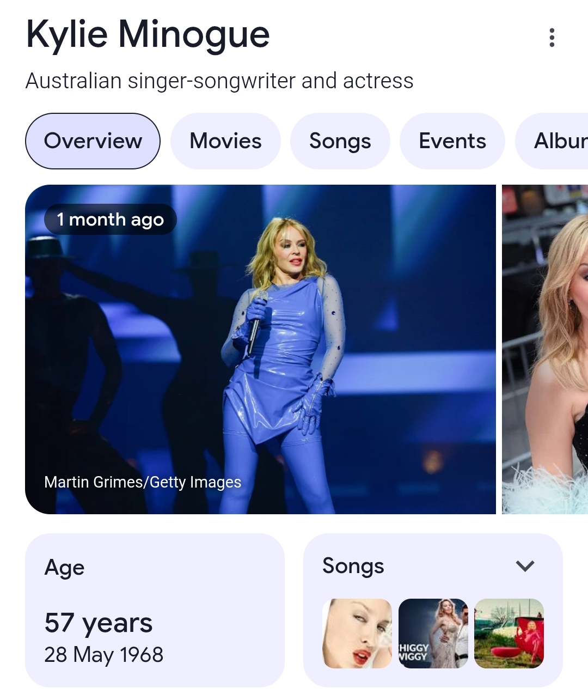Switch to the Songs tab

340,141
